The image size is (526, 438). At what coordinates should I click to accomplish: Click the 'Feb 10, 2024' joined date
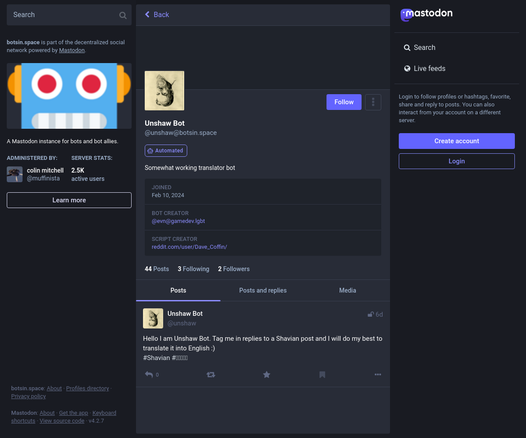pos(168,195)
